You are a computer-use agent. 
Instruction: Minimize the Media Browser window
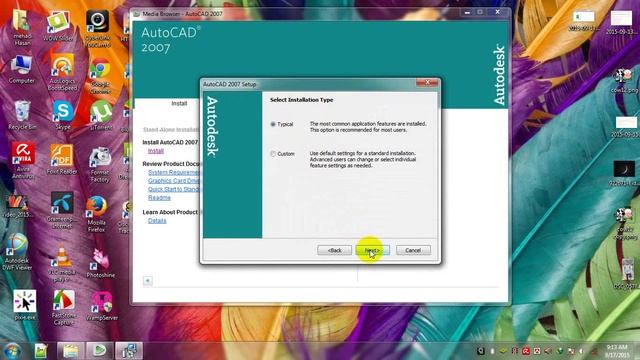[x=467, y=12]
